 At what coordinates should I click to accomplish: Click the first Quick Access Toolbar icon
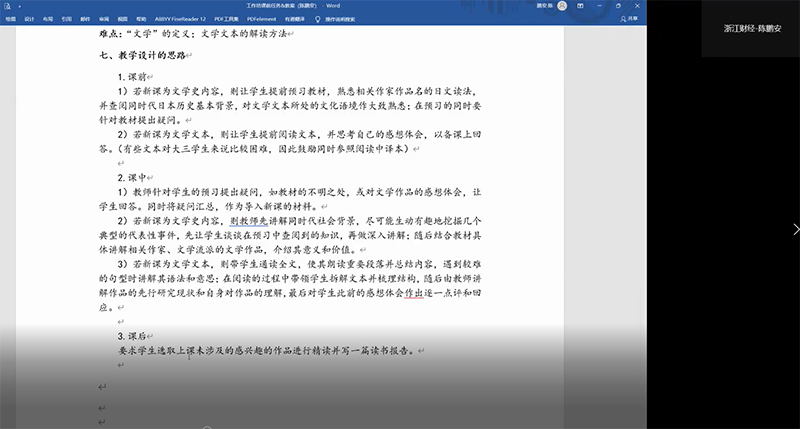[5, 5]
